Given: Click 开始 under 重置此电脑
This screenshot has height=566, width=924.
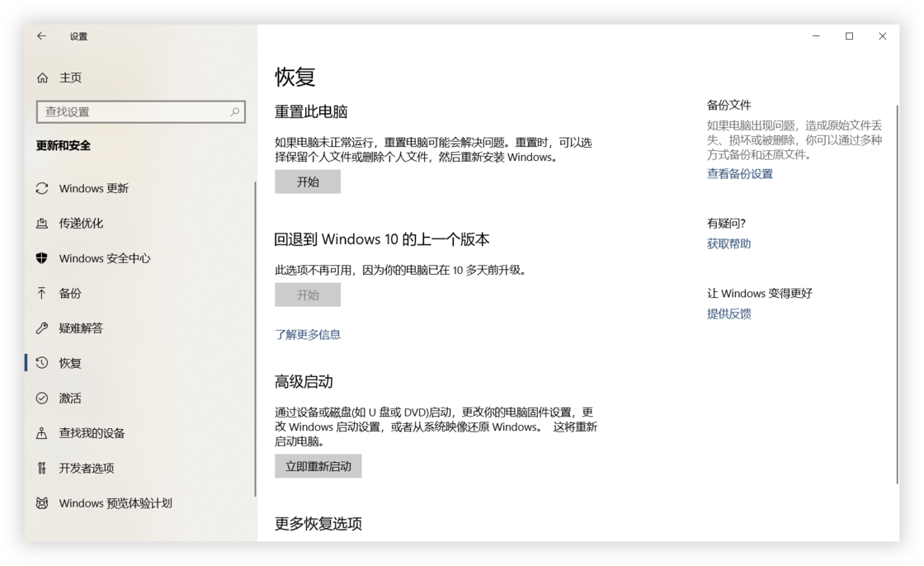Looking at the screenshot, I should click(308, 182).
